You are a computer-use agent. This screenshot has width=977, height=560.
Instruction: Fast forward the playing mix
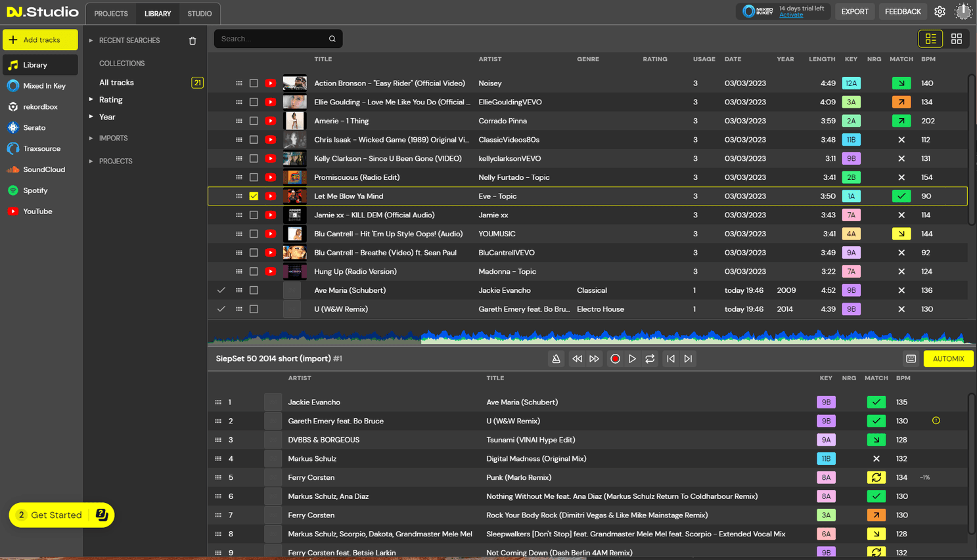click(595, 358)
